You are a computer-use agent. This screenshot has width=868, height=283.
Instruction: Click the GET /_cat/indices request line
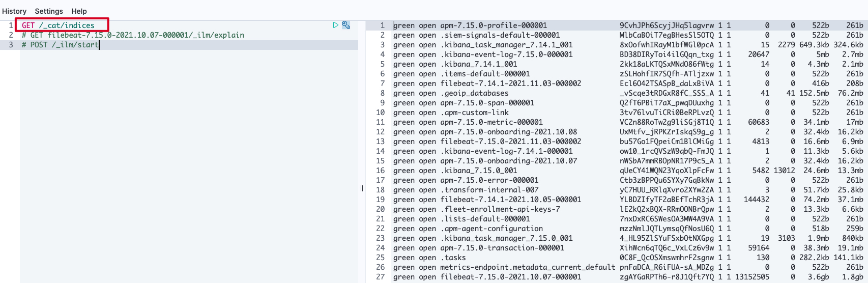tap(58, 25)
